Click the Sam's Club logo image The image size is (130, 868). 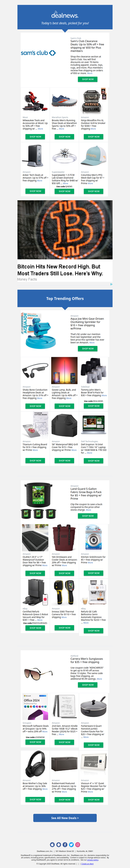[38, 53]
